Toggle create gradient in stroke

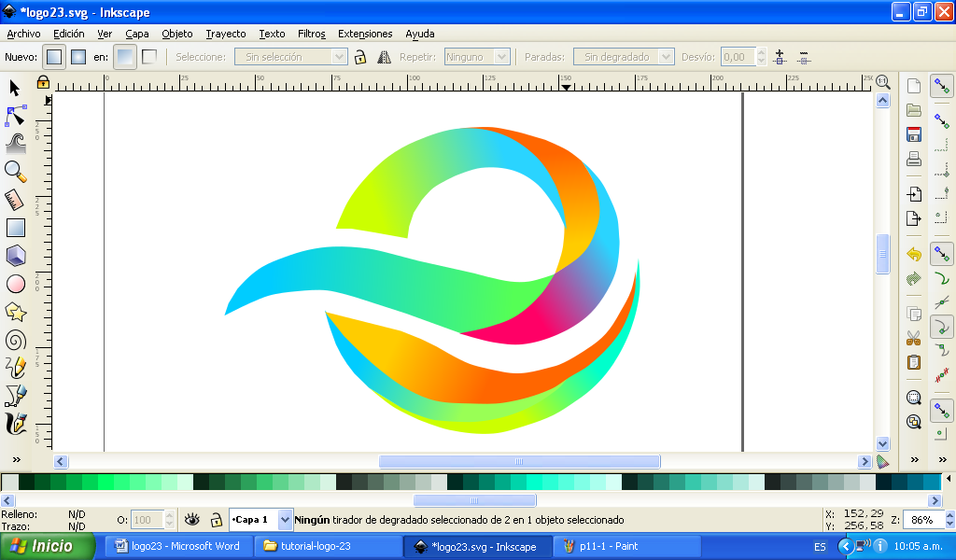tap(148, 57)
